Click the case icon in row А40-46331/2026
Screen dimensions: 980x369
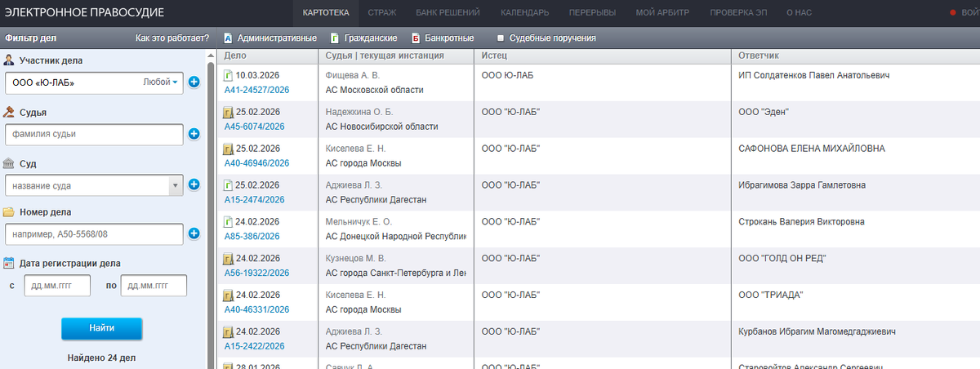coord(229,296)
